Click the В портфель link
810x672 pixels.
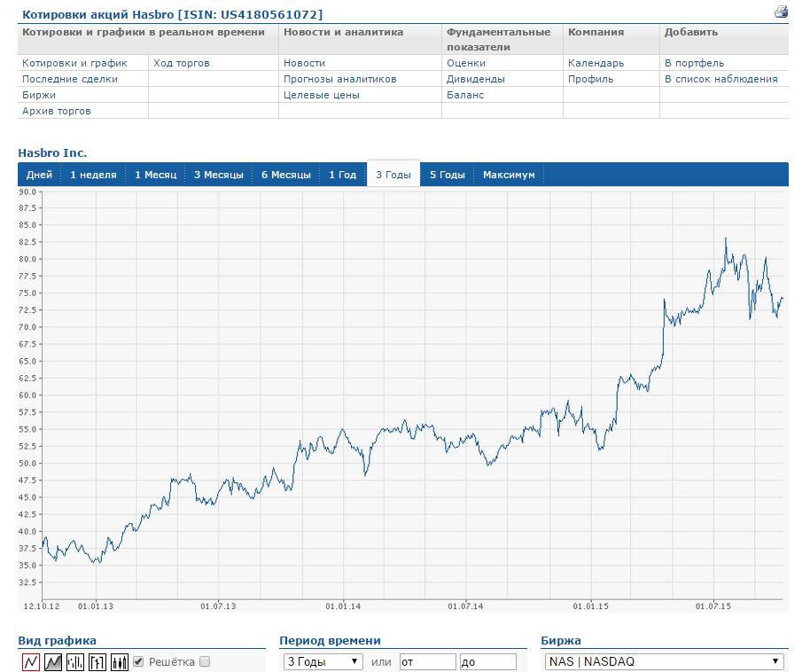[x=694, y=63]
